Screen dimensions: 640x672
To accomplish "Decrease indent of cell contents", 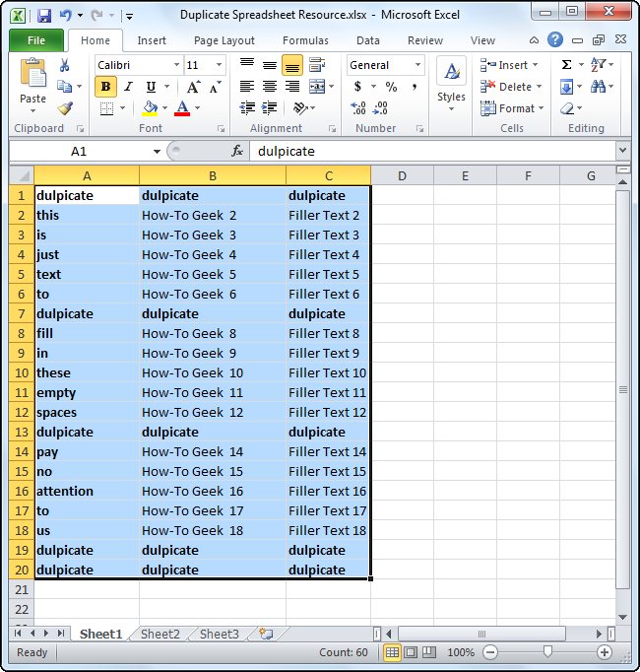I will tap(247, 108).
